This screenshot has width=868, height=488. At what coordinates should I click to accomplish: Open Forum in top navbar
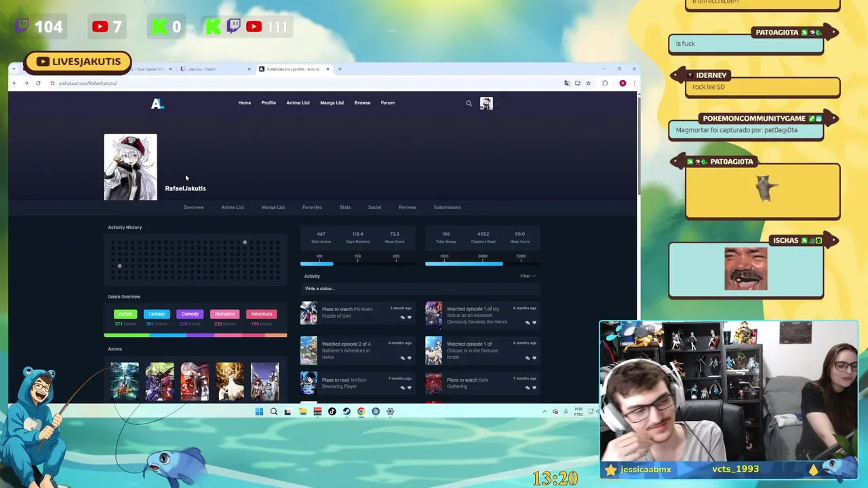pos(387,103)
